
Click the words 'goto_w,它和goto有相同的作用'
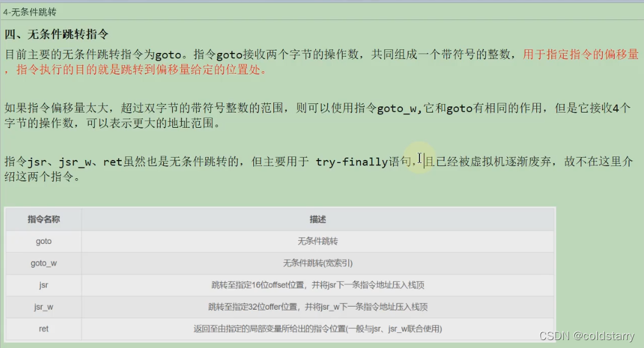(459, 108)
